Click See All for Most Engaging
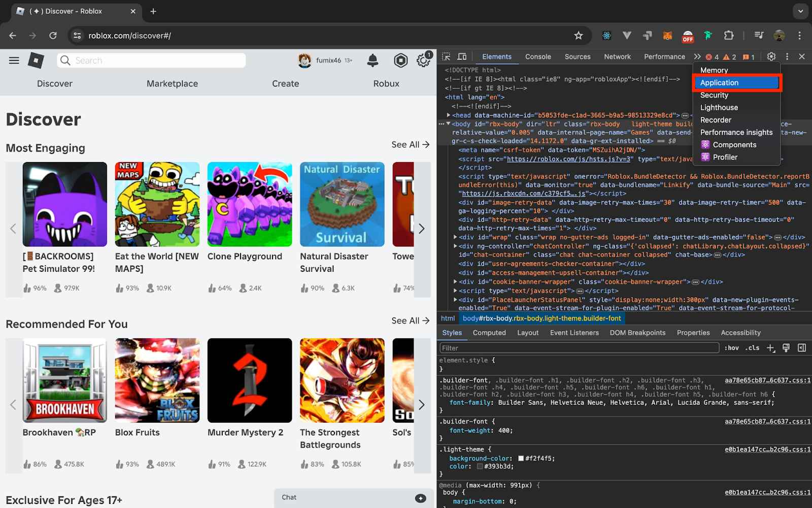 click(x=410, y=145)
